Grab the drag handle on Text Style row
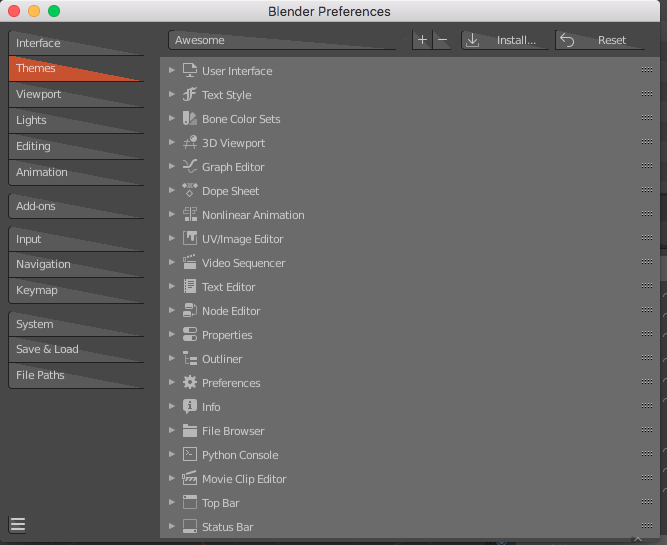 (647, 94)
